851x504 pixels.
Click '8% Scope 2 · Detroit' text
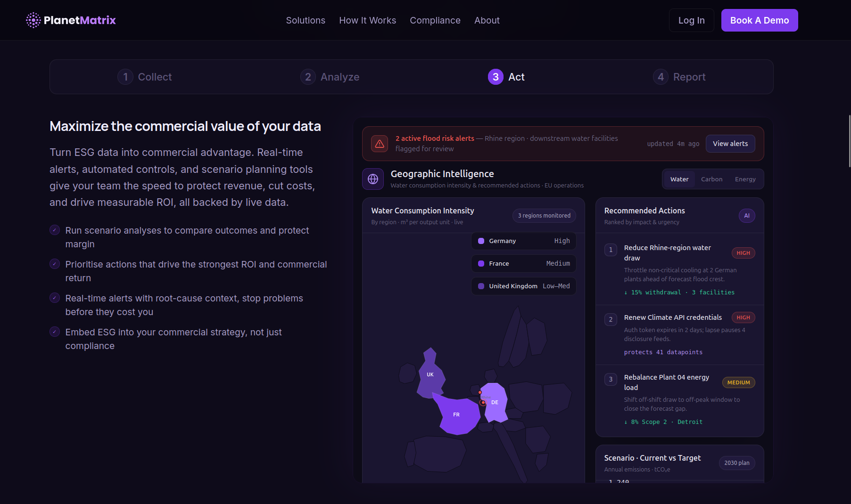(x=663, y=422)
